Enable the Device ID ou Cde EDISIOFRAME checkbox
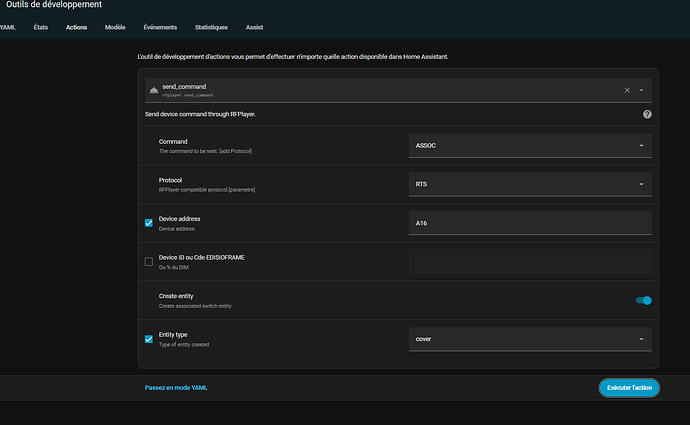 coord(149,262)
